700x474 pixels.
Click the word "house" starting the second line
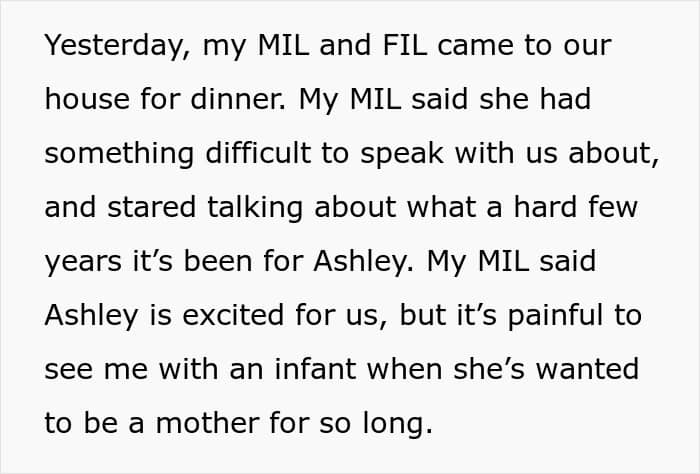(87, 99)
